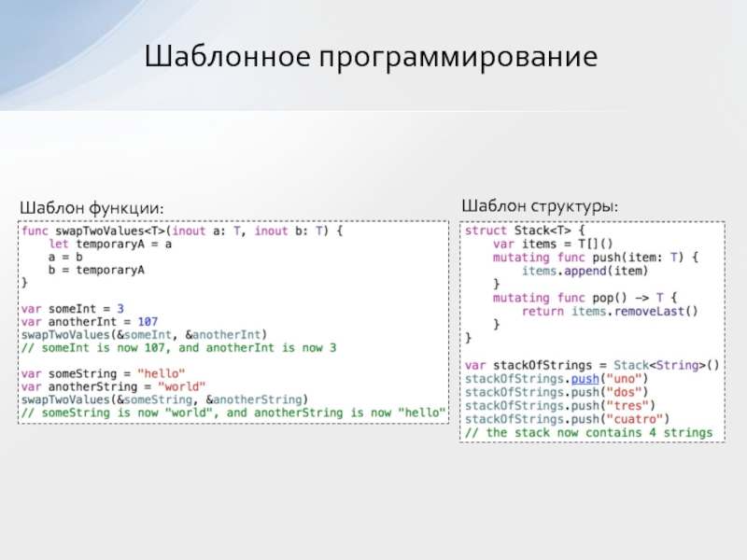Click the underlined "push" link in push("uno")
Image resolution: width=747 pixels, height=560 pixels.
coord(585,379)
